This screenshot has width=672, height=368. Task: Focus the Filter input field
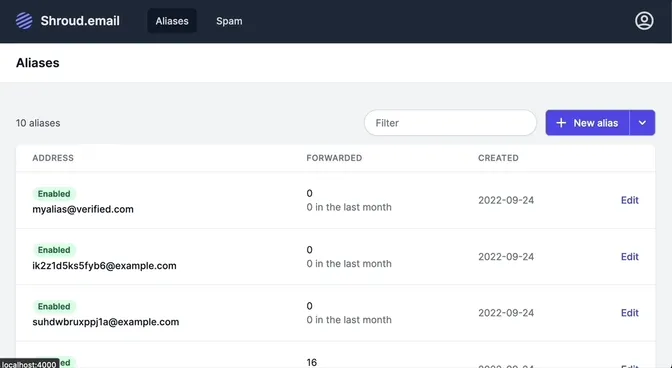[450, 123]
